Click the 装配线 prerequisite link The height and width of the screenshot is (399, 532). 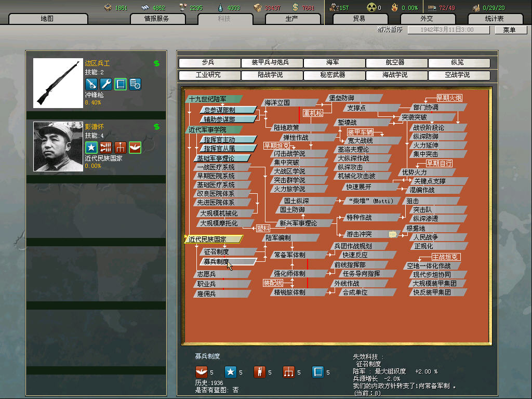273,283
